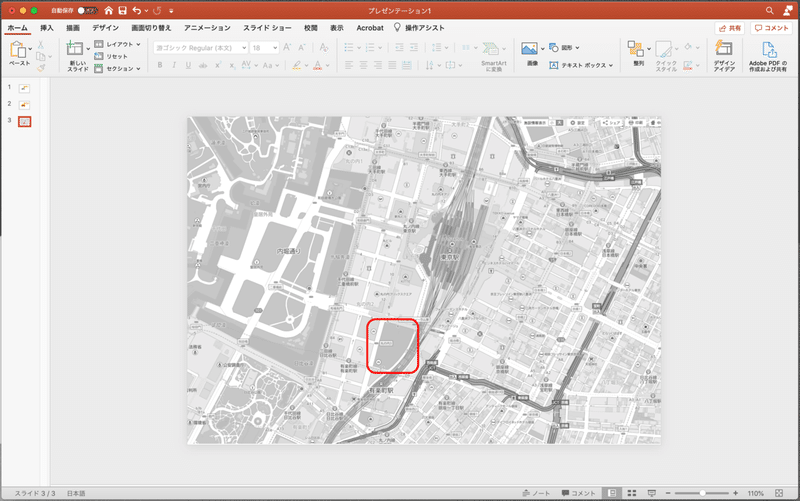Select slide 1 thumbnail
Image resolution: width=800 pixels, height=501 pixels.
click(x=24, y=89)
